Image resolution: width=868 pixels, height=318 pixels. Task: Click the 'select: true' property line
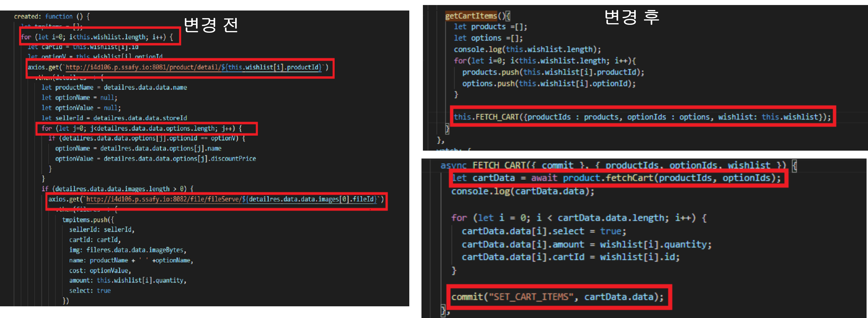[90, 291]
